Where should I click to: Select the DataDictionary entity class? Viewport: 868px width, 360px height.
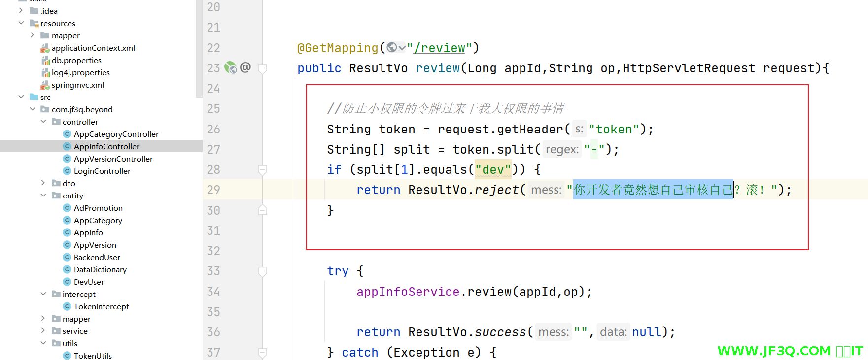[100, 269]
